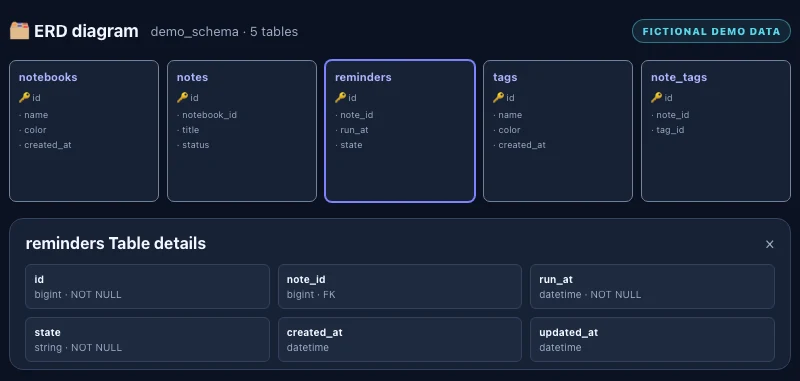Close the reminders Table details panel
The width and height of the screenshot is (800, 381).
(769, 244)
